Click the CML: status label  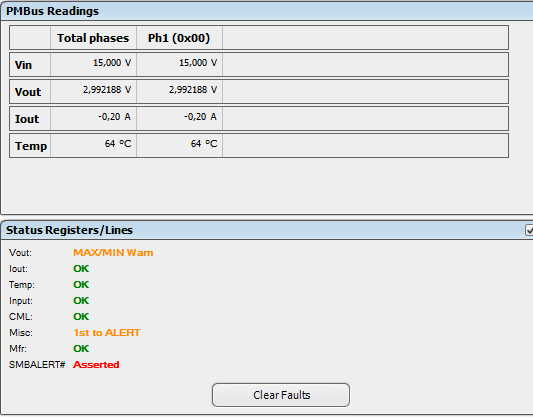21,316
